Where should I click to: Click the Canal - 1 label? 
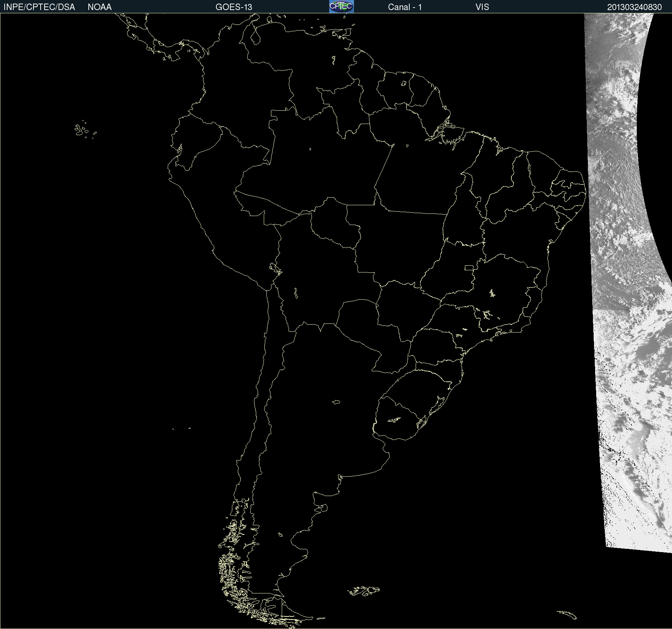point(405,7)
